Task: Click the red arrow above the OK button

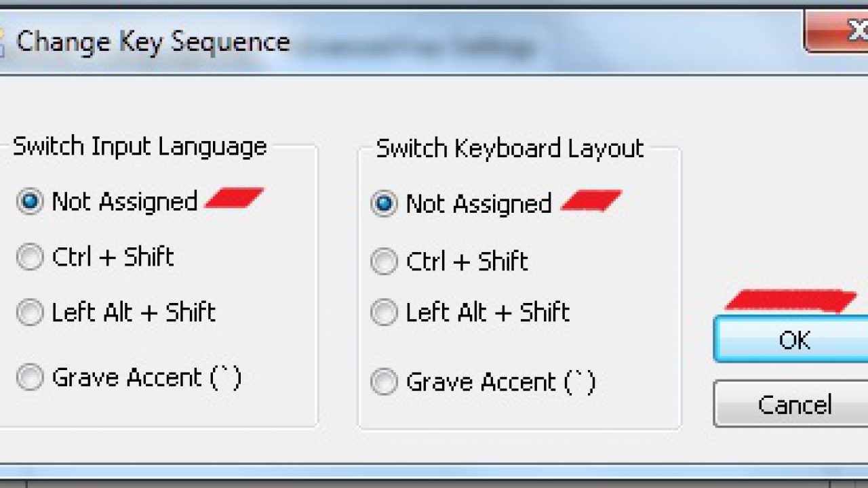Action: point(790,301)
